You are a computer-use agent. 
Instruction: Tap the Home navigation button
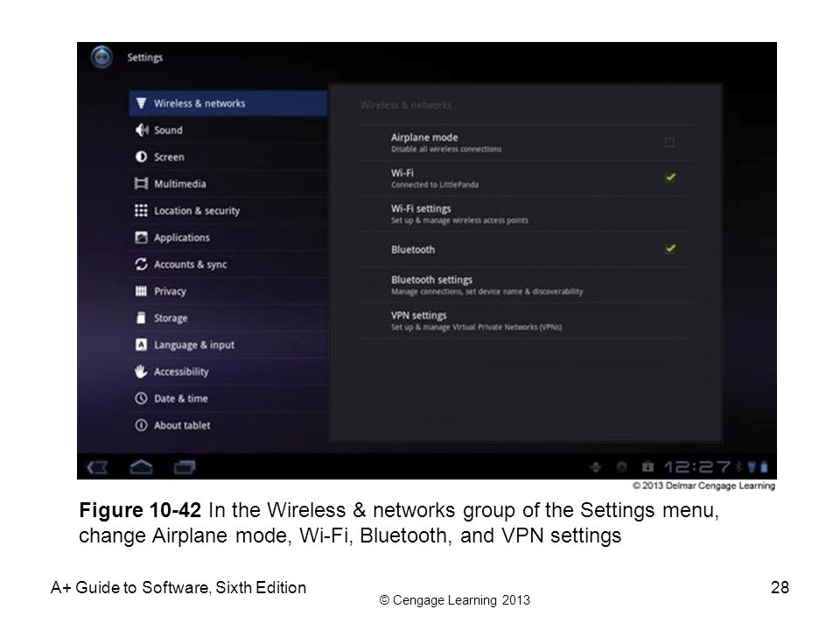coord(141,467)
